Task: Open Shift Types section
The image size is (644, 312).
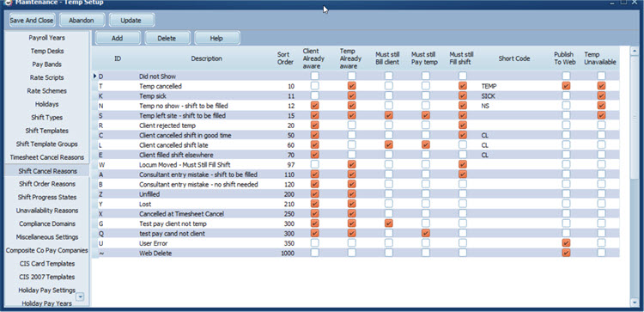Action: click(47, 118)
